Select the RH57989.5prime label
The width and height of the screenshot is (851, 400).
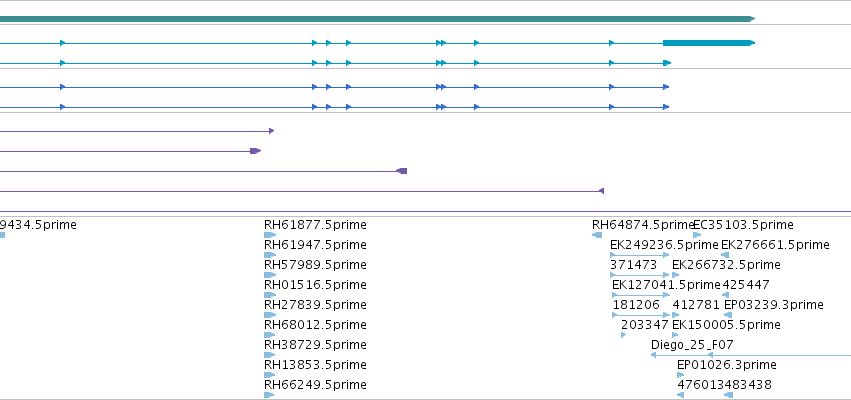[x=315, y=265]
